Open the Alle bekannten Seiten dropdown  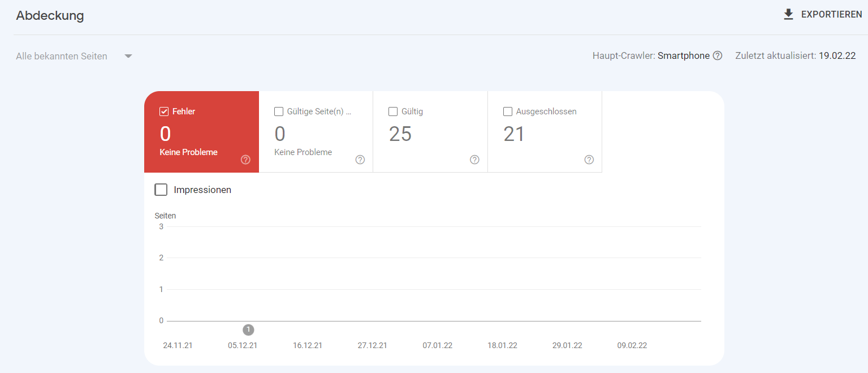pyautogui.click(x=62, y=55)
